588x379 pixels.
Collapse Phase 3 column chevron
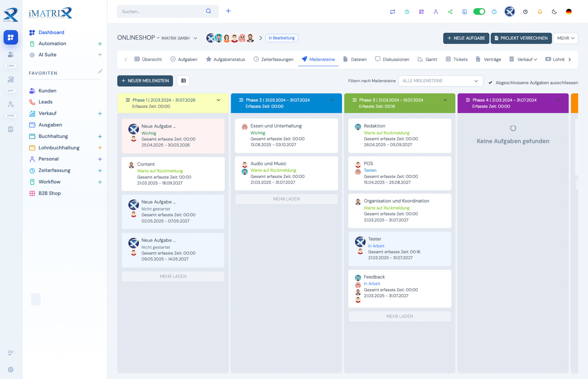coord(445,100)
